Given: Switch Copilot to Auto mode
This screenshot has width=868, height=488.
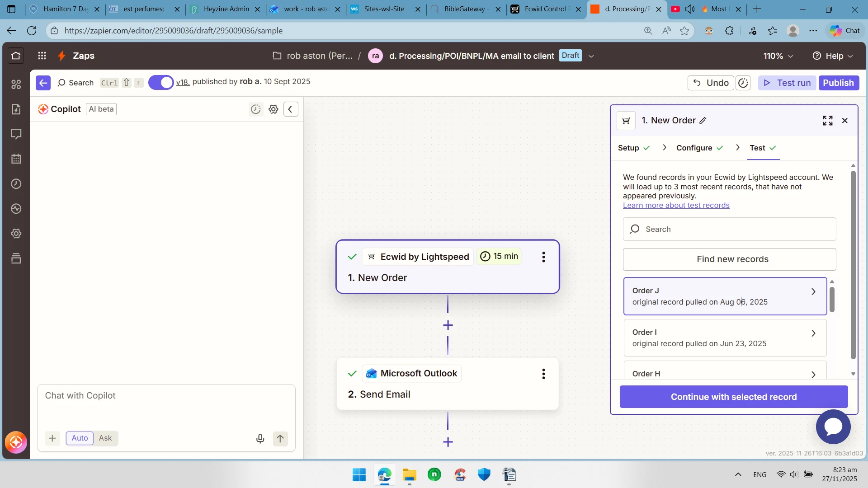Looking at the screenshot, I should click(80, 438).
